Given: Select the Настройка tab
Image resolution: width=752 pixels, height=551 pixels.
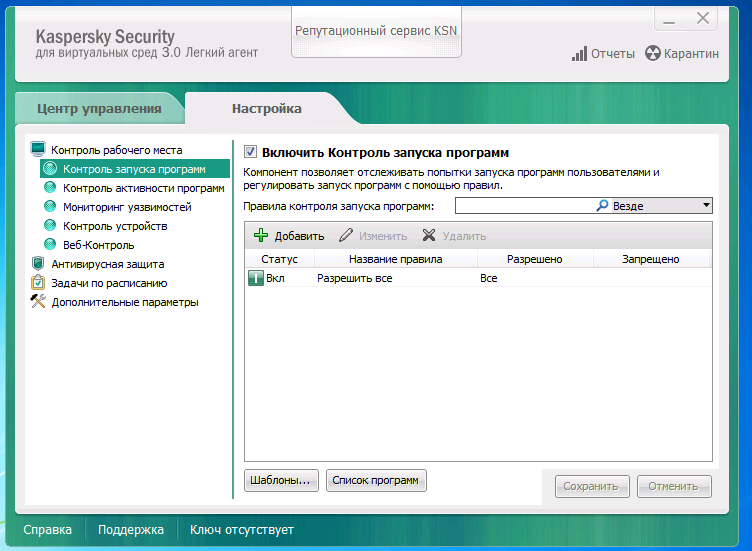Looking at the screenshot, I should [267, 108].
